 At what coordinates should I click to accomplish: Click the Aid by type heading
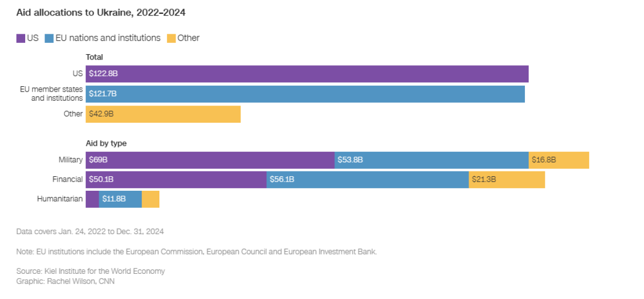coord(106,144)
